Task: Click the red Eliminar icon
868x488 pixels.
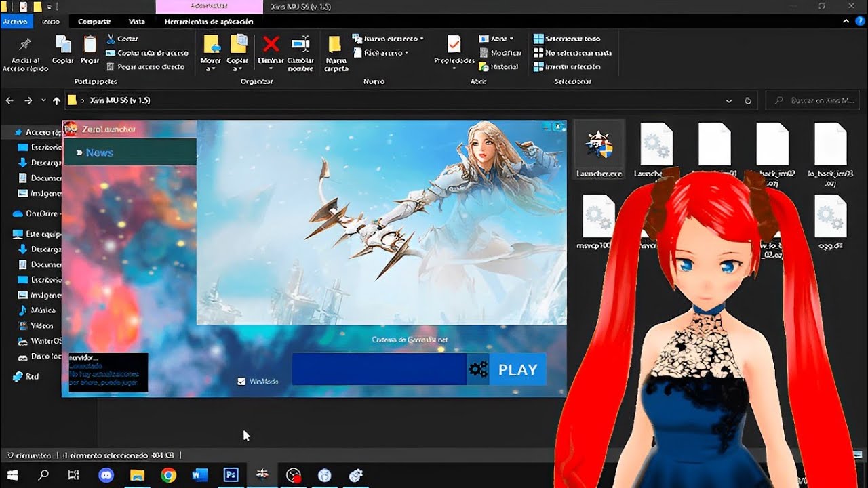Action: 271,45
